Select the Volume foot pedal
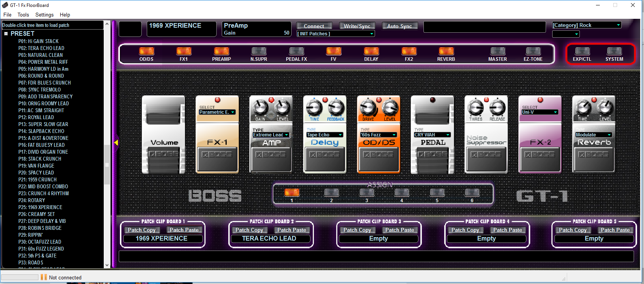Viewport: 644px width, 284px height. click(163, 135)
